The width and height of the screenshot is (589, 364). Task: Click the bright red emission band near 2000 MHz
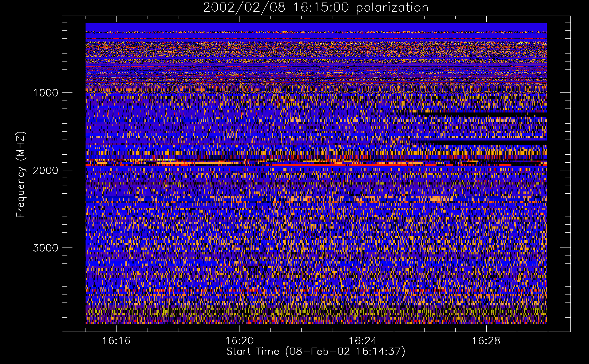(316, 165)
